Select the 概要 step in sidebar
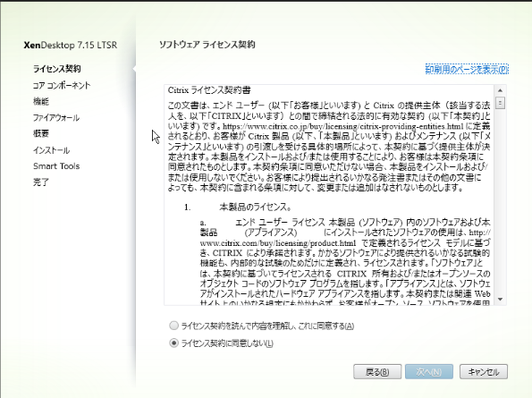This screenshot has width=532, height=398. (41, 133)
